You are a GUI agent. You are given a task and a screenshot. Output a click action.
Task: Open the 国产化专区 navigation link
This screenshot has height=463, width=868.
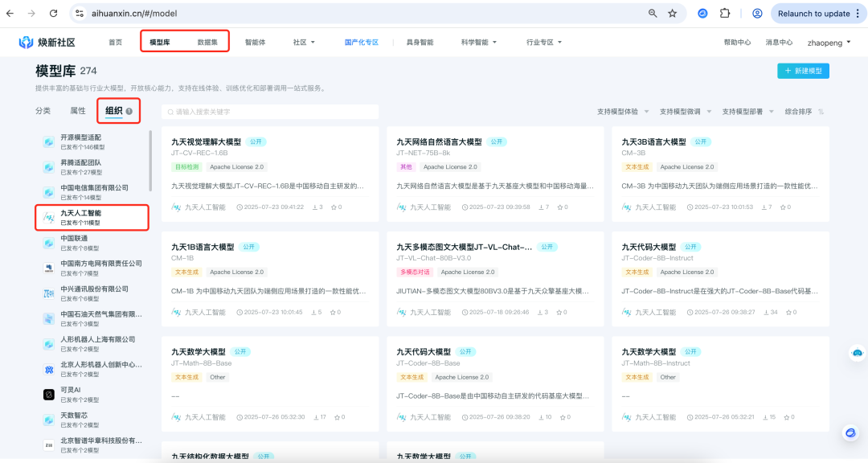pos(362,42)
